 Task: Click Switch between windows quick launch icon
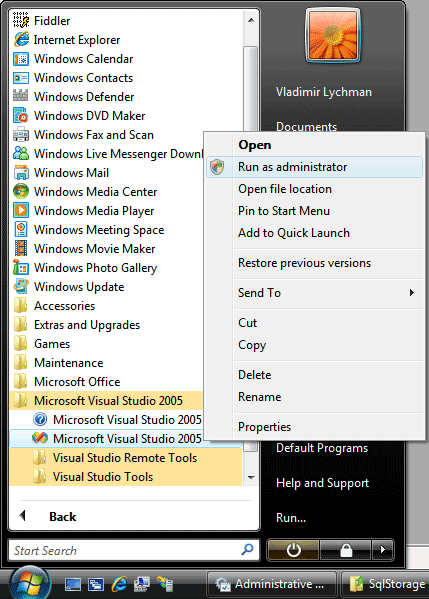point(96,584)
